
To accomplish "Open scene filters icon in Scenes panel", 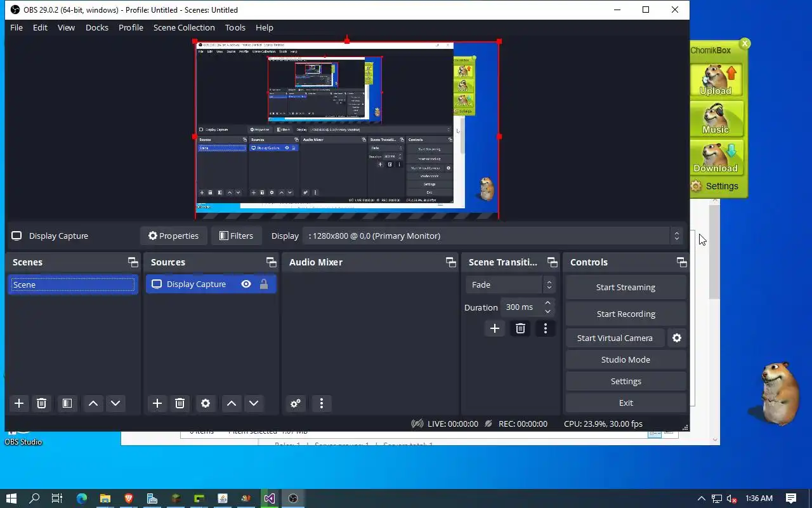I will click(67, 403).
